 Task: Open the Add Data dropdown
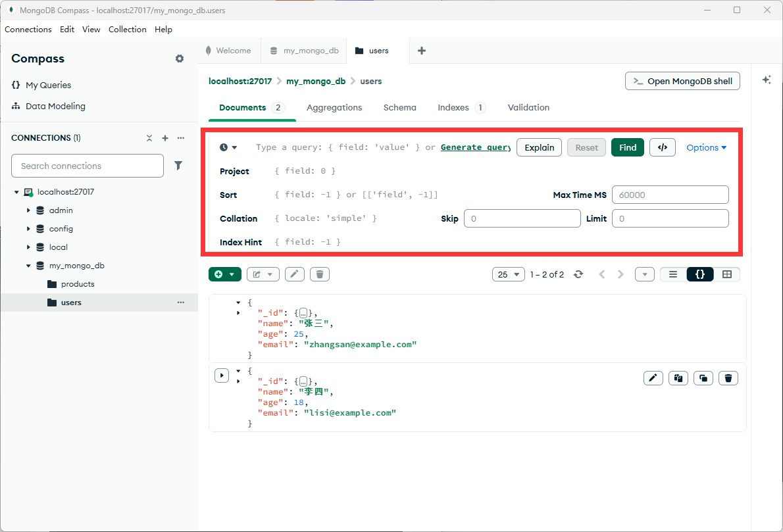point(225,274)
